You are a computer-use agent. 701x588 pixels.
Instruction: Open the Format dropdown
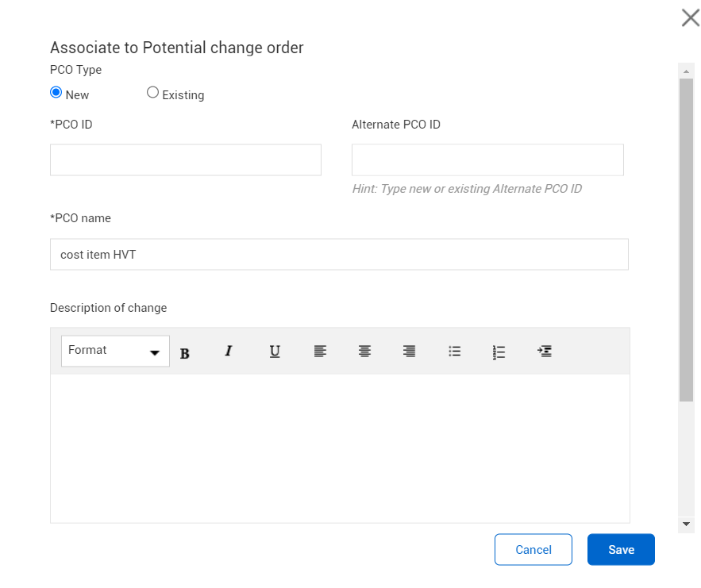(115, 352)
